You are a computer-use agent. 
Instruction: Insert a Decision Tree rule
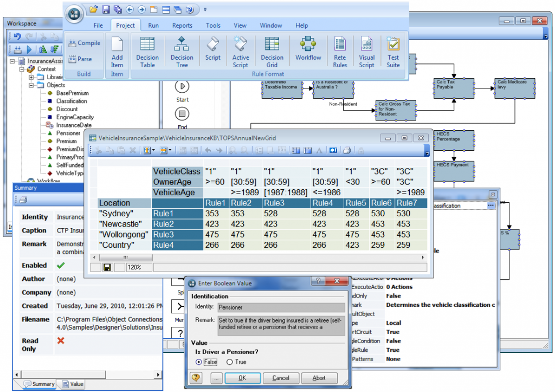[182, 52]
